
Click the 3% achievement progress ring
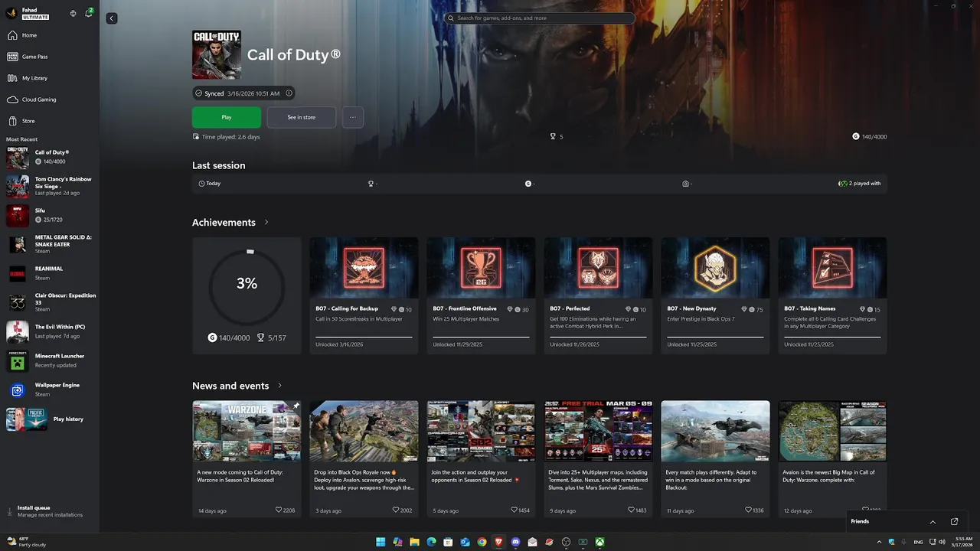(x=247, y=286)
